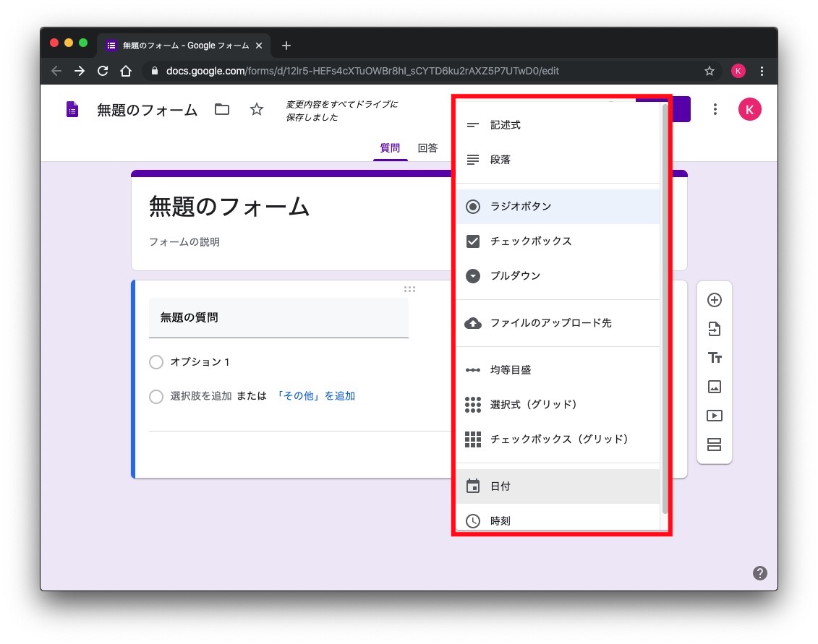Viewport: 818px width, 644px height.
Task: Click the import questions icon
Action: (714, 329)
